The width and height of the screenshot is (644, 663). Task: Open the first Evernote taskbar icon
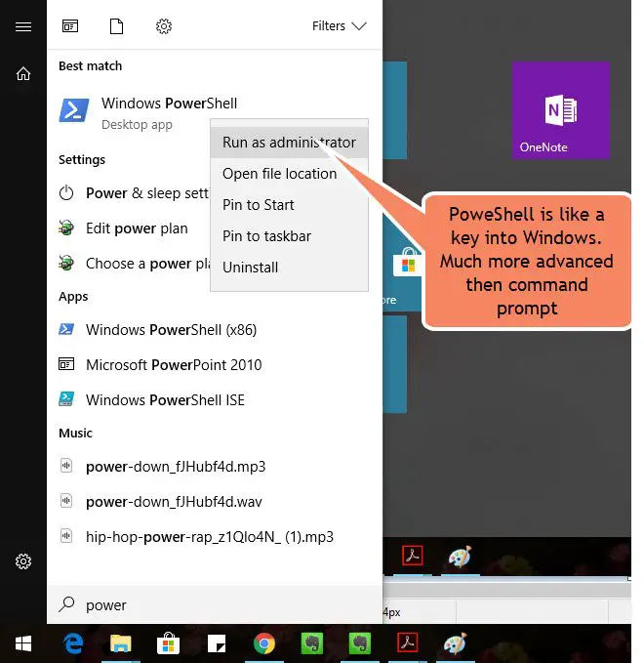[x=312, y=644]
